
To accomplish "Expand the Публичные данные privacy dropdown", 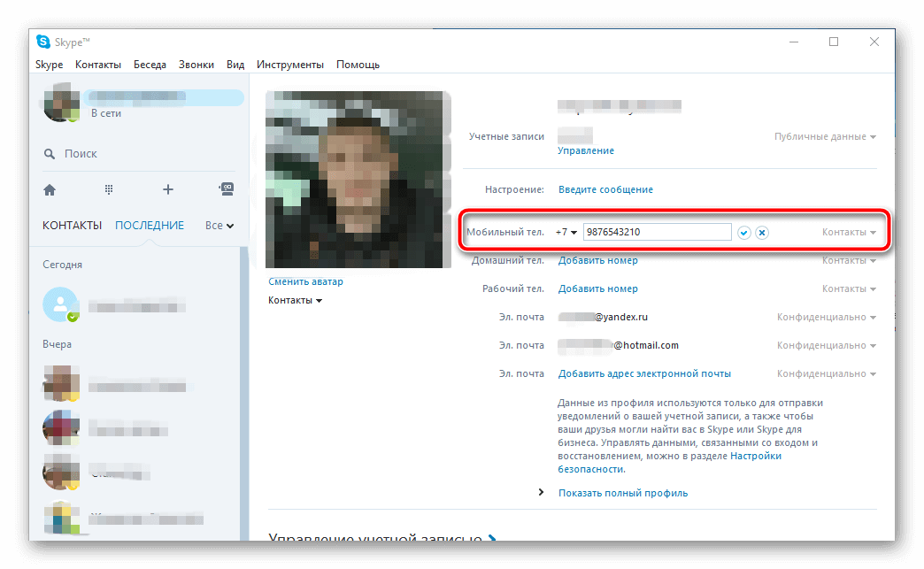I will click(825, 137).
